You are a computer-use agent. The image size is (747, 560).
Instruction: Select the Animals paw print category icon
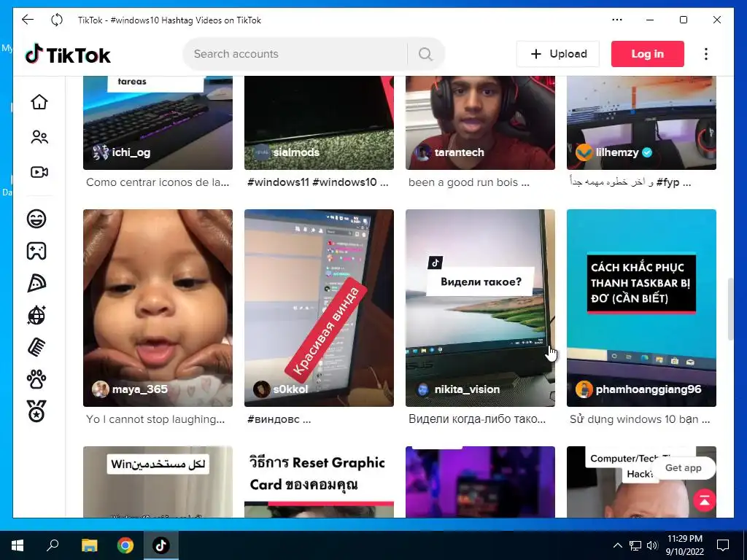coord(36,379)
